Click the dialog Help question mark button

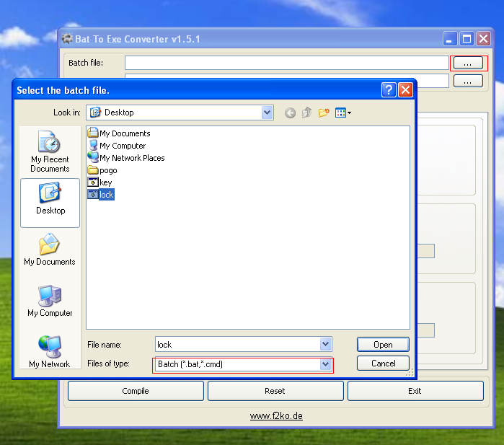(389, 90)
